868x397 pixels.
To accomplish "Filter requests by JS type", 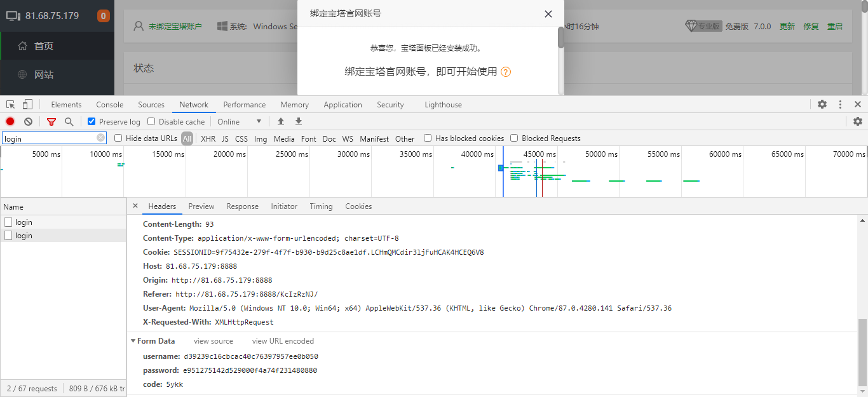I will coord(225,138).
